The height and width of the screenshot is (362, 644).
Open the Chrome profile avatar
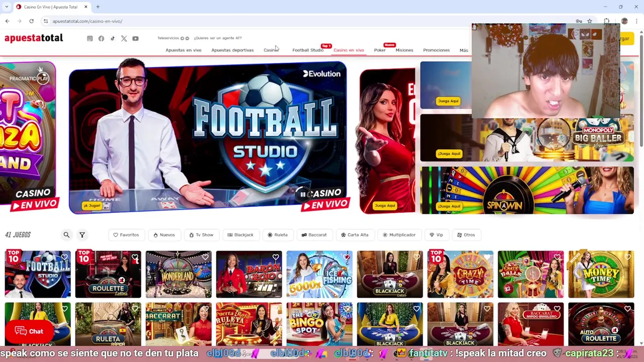(624, 21)
